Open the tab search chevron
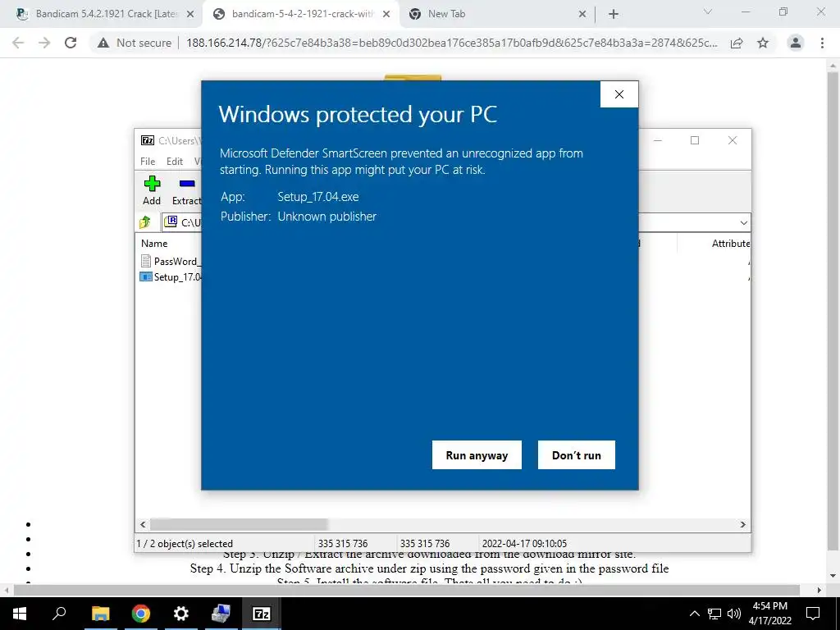Viewport: 840px width, 630px height. click(707, 11)
